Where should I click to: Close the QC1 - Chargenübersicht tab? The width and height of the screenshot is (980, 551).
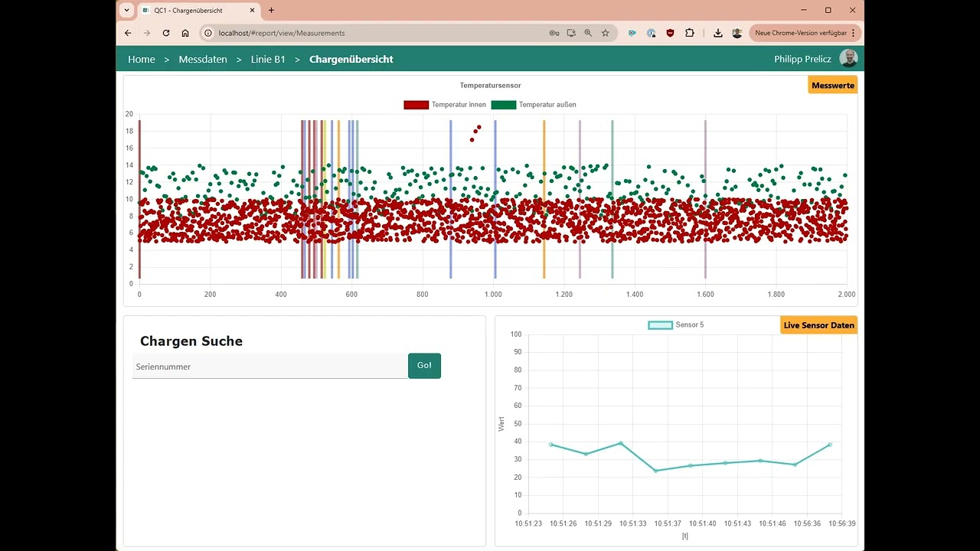click(x=250, y=11)
